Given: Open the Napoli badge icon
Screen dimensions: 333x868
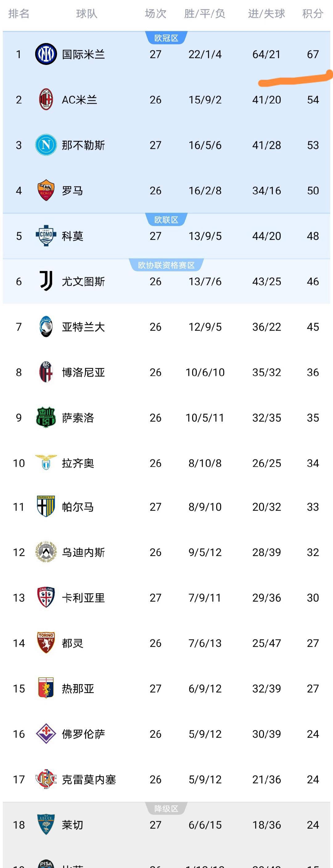Looking at the screenshot, I should (46, 145).
